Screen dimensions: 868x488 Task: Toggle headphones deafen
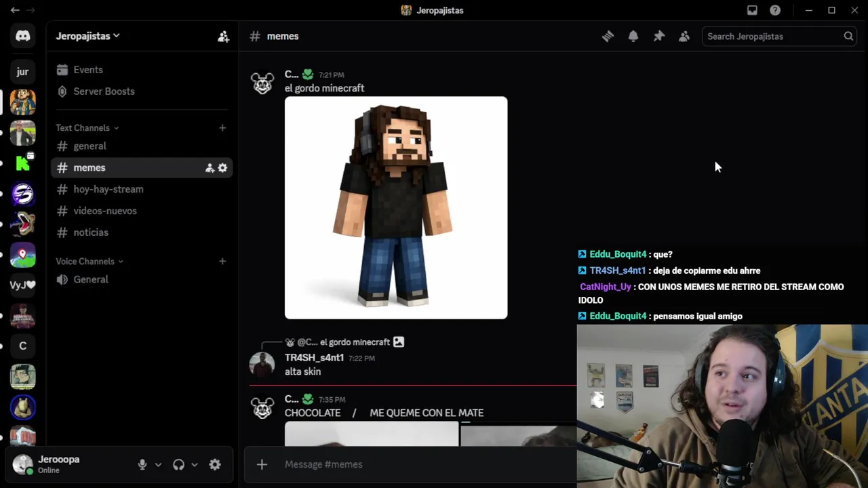pyautogui.click(x=178, y=464)
